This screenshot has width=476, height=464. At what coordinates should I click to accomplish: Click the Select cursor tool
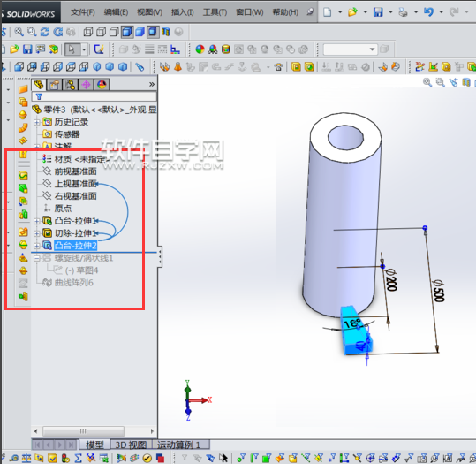point(72,49)
